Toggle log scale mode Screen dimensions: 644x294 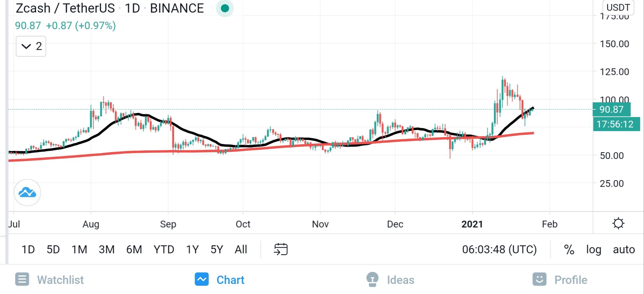(x=593, y=250)
